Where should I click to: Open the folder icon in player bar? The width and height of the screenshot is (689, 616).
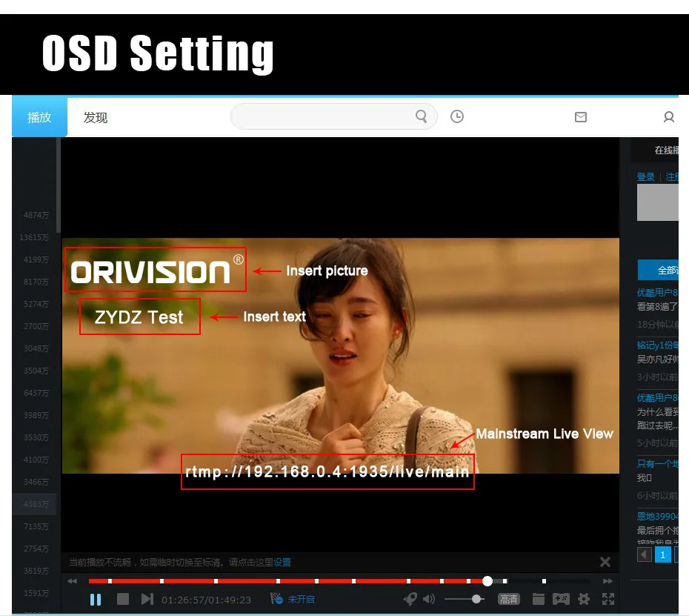click(539, 599)
